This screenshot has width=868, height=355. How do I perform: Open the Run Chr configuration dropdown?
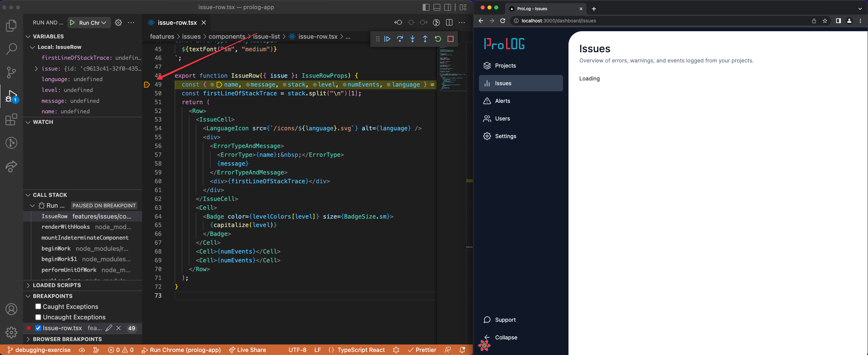click(104, 23)
